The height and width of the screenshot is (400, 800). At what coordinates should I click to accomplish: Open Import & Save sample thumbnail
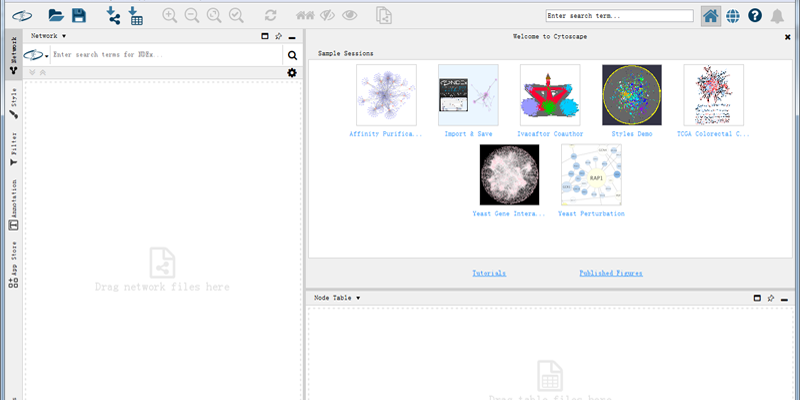click(x=468, y=95)
